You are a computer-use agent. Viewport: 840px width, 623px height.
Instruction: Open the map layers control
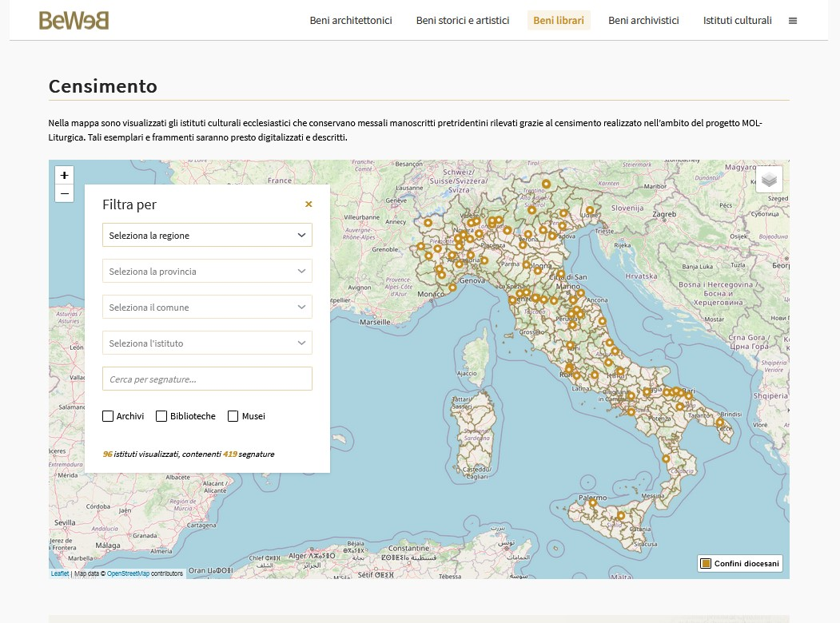point(769,179)
